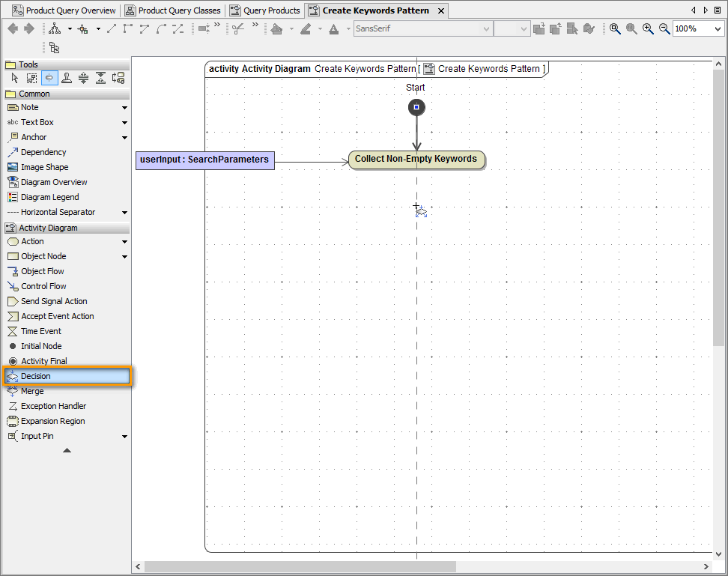Pick the Initial Node palette item
Image resolution: width=728 pixels, height=576 pixels.
(x=41, y=346)
